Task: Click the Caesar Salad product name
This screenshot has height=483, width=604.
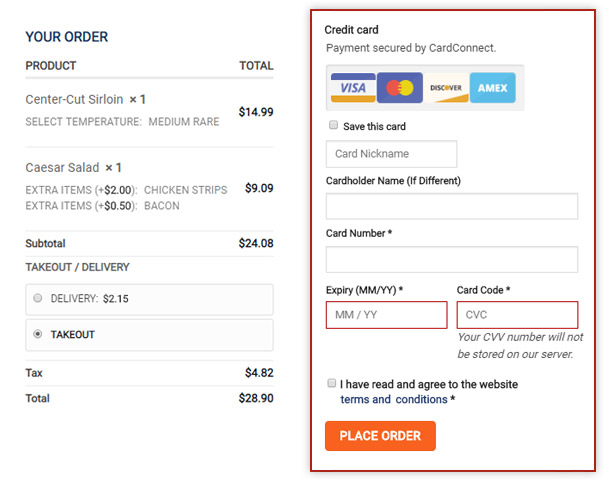Action: click(60, 167)
